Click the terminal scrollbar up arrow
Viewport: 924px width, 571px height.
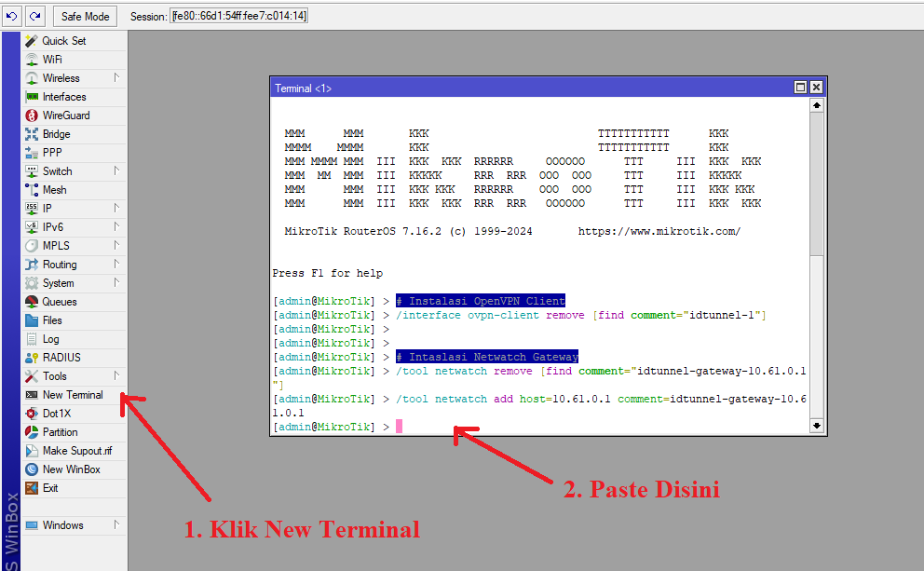(816, 105)
